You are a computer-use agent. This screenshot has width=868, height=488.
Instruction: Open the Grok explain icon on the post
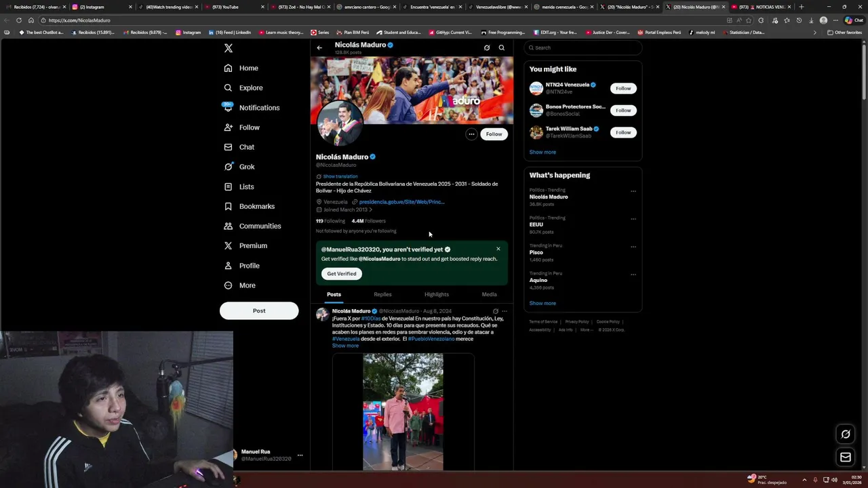tap(495, 311)
